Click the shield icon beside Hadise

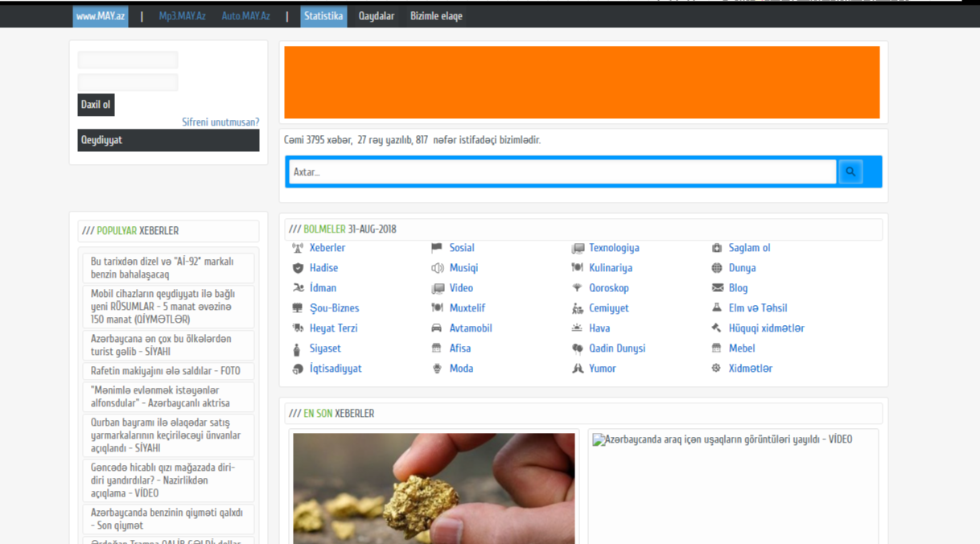298,268
